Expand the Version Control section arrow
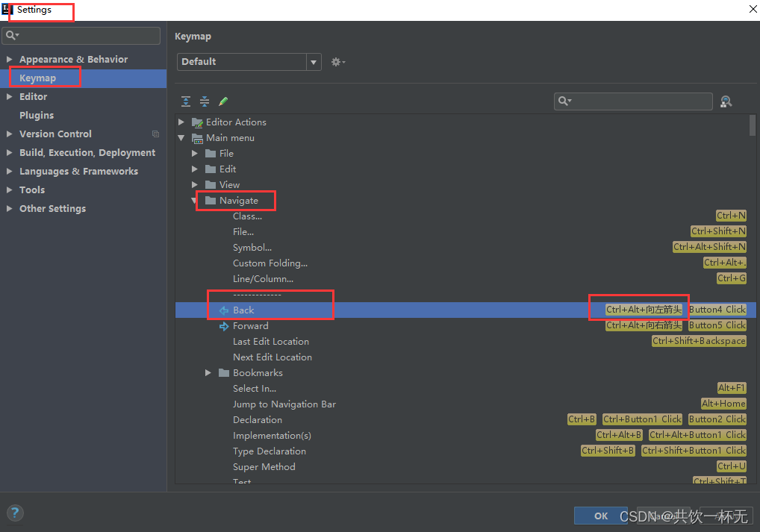Viewport: 760px width, 532px height. click(x=9, y=134)
